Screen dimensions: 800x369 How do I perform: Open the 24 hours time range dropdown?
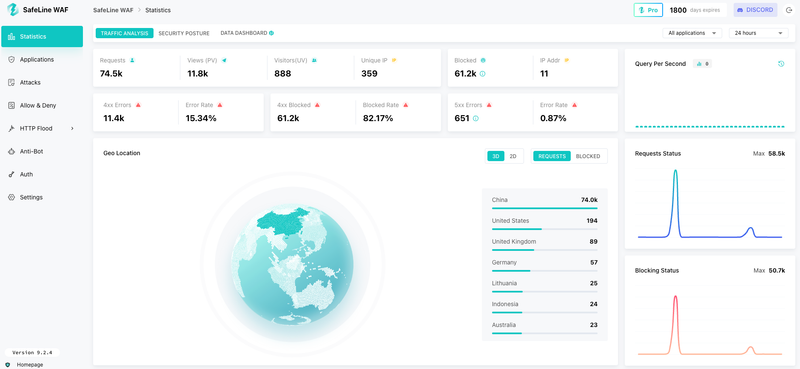click(759, 33)
